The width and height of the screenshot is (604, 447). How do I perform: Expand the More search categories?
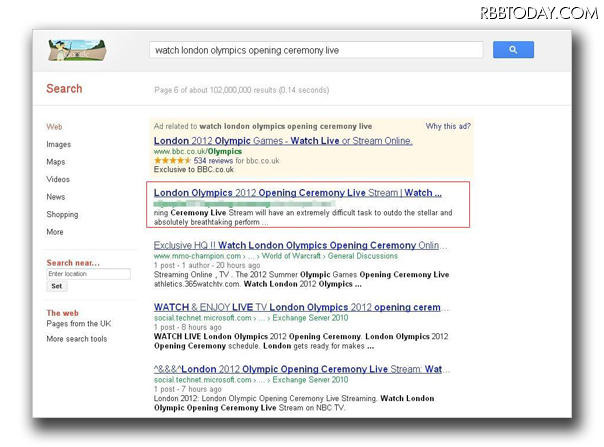(x=55, y=232)
